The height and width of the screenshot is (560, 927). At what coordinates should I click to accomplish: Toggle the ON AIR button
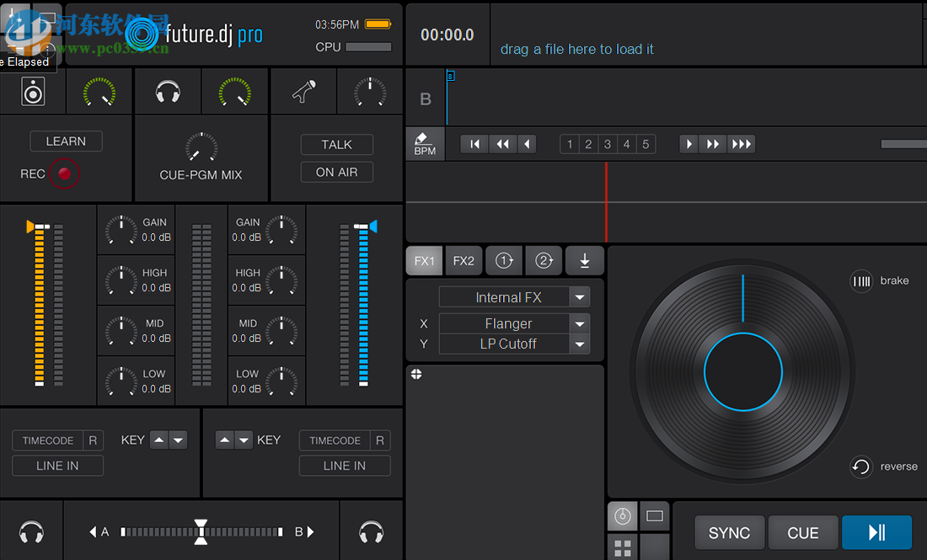pyautogui.click(x=336, y=172)
